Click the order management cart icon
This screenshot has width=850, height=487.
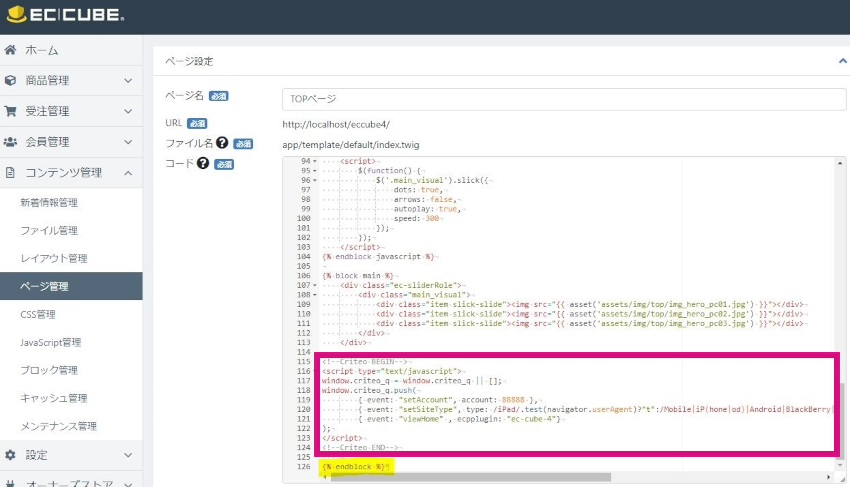[10, 111]
